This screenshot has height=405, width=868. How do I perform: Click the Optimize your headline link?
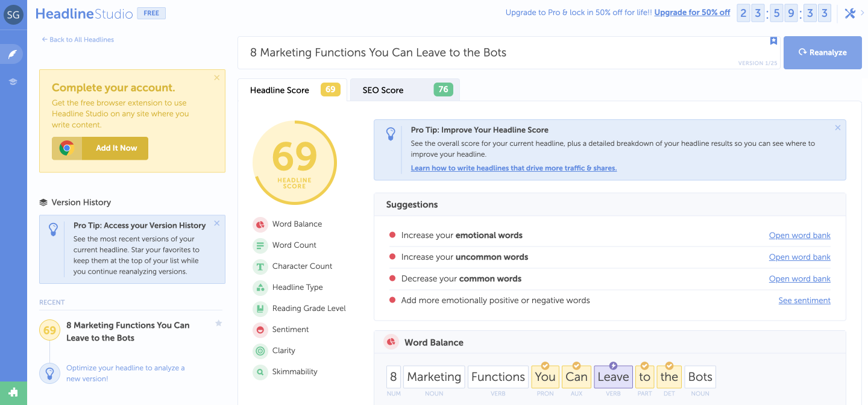[125, 373]
